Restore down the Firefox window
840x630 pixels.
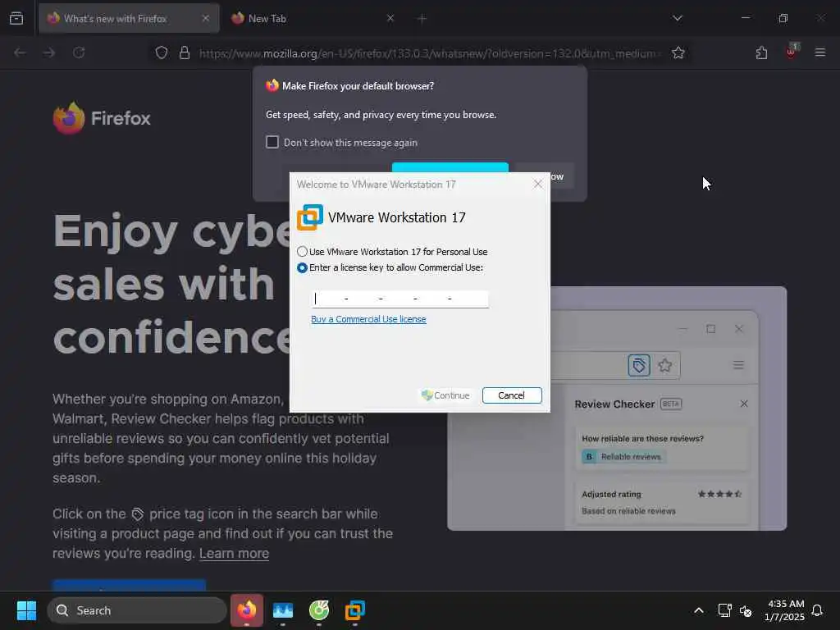click(783, 18)
